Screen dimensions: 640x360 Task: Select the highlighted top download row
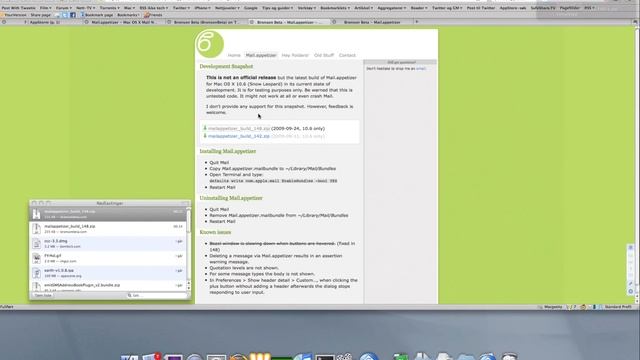pos(108,214)
